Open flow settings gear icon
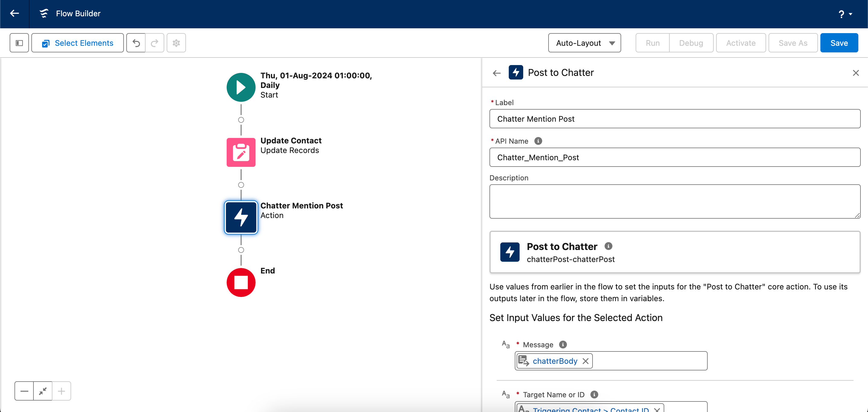Viewport: 868px width, 412px height. (x=176, y=43)
